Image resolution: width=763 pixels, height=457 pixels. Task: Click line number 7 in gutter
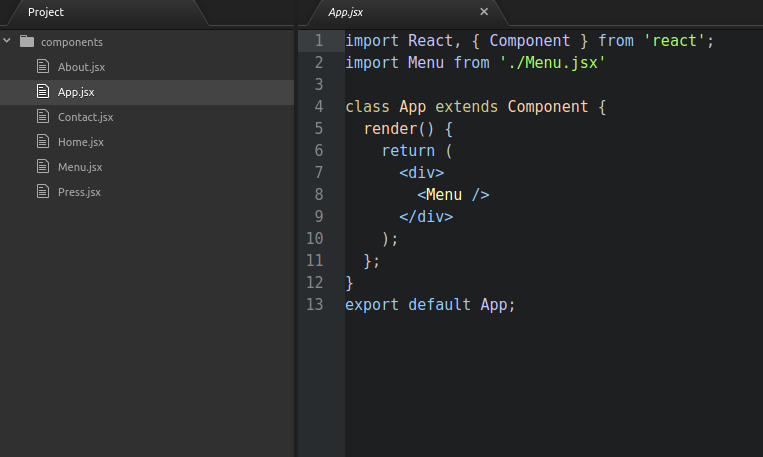[x=319, y=172]
